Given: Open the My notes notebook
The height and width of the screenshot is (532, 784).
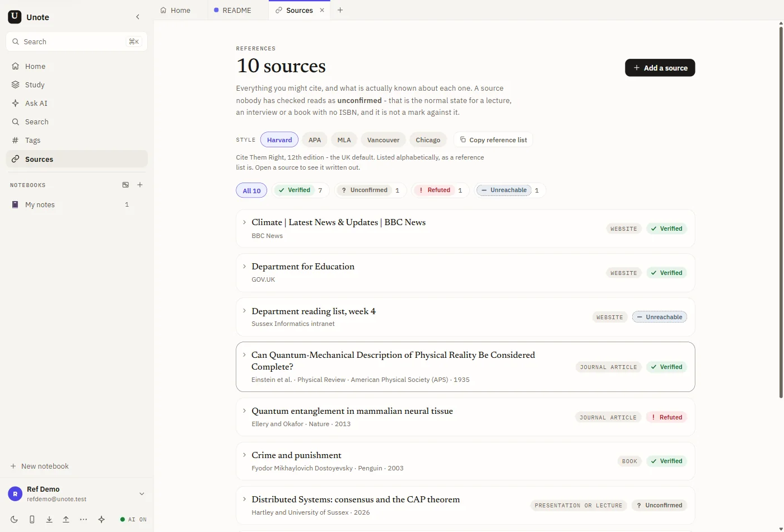Looking at the screenshot, I should click(x=77, y=204).
